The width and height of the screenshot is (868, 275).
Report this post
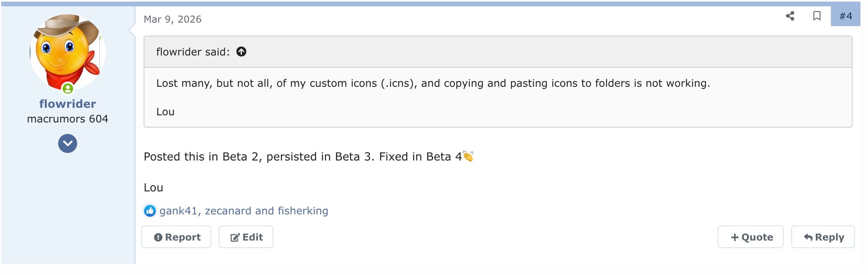click(x=176, y=237)
